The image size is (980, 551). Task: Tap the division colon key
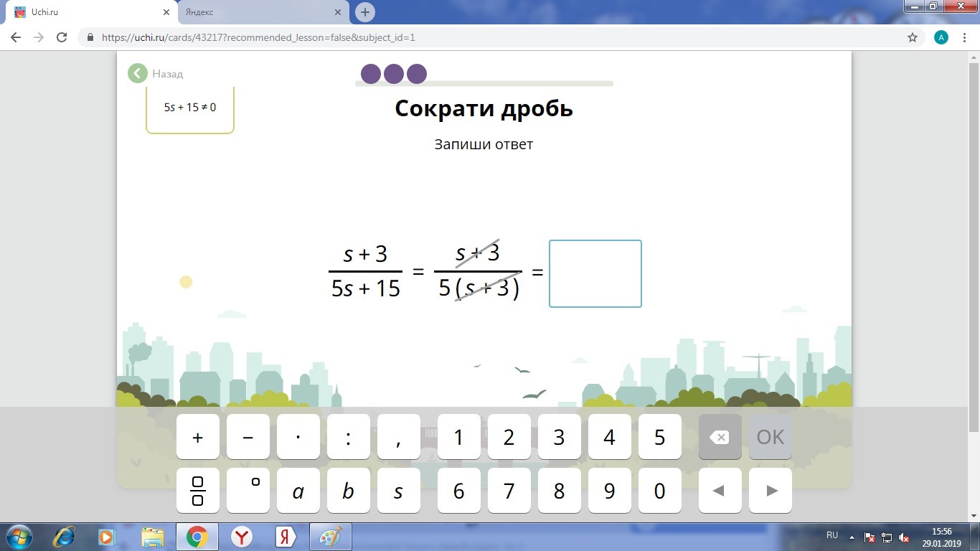pos(349,437)
